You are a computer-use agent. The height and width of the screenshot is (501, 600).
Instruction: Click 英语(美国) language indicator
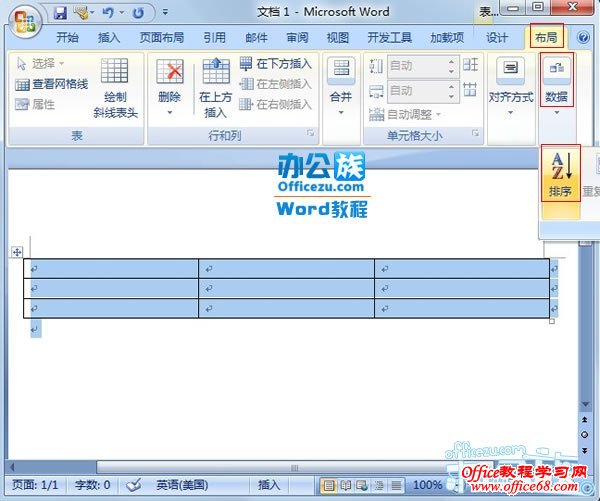(182, 485)
